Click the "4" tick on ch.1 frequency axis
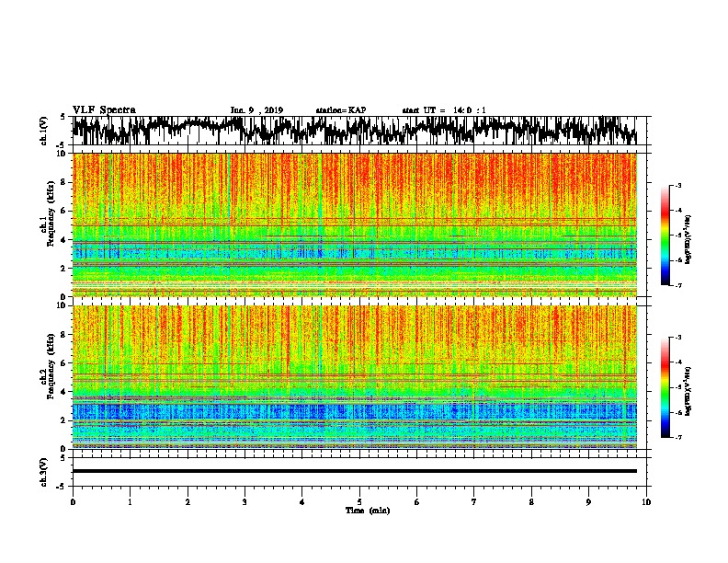The width and height of the screenshot is (728, 563). (x=63, y=240)
